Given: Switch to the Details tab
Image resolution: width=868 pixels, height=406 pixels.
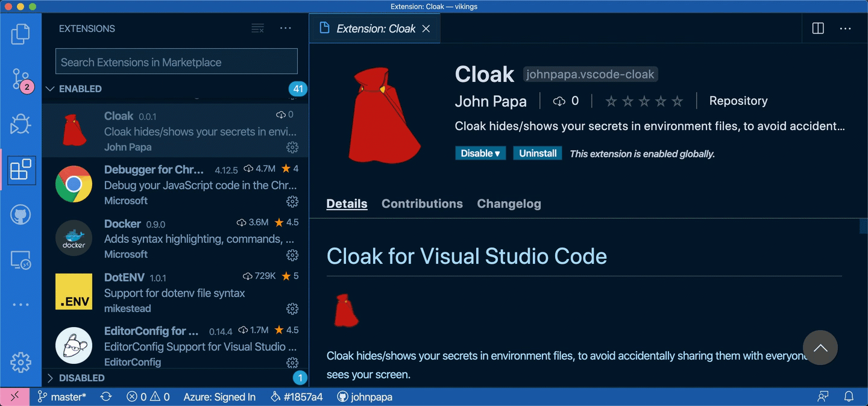Looking at the screenshot, I should point(347,204).
